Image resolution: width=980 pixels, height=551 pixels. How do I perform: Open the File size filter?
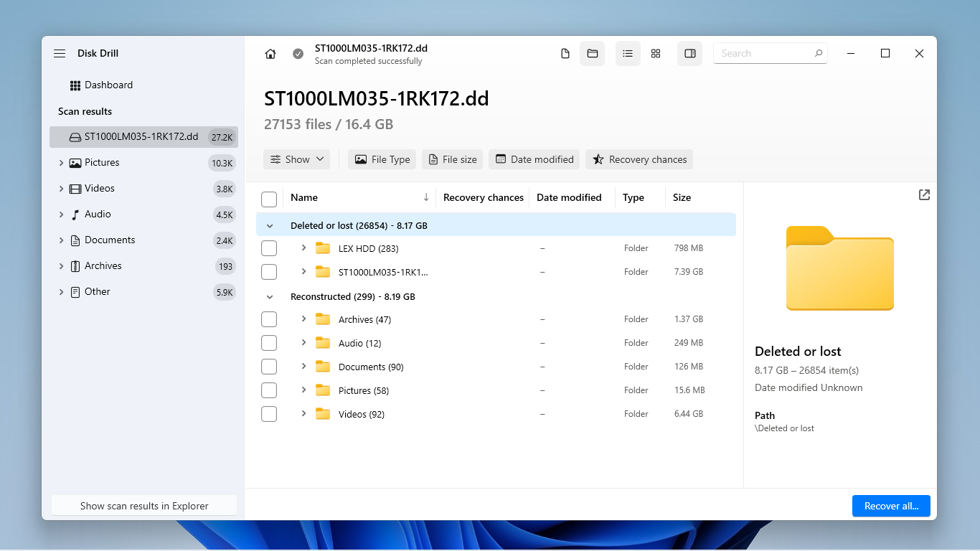point(453,159)
